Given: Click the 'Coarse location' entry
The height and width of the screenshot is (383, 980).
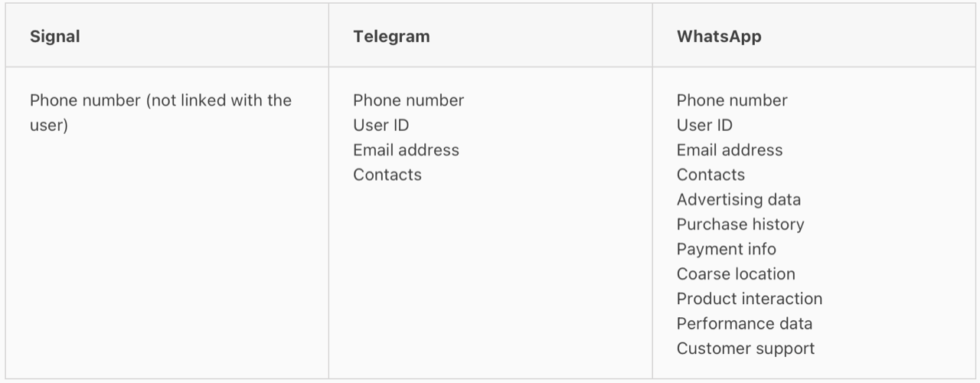Looking at the screenshot, I should [x=736, y=274].
